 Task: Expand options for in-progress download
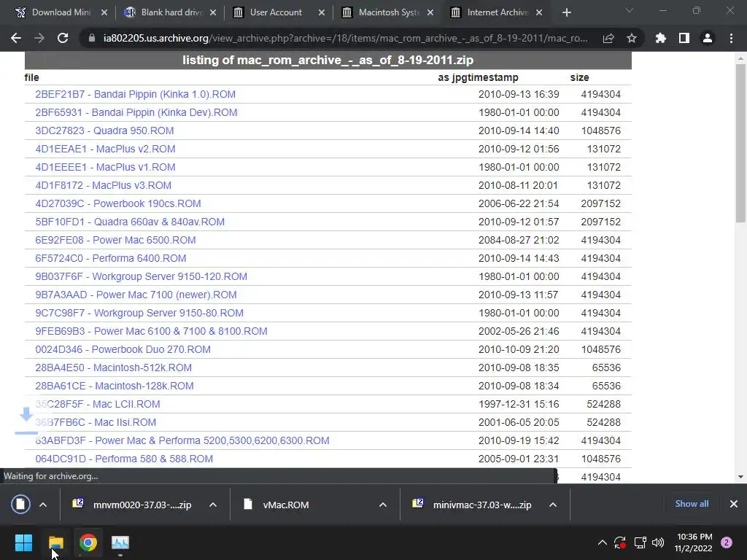[x=43, y=505]
